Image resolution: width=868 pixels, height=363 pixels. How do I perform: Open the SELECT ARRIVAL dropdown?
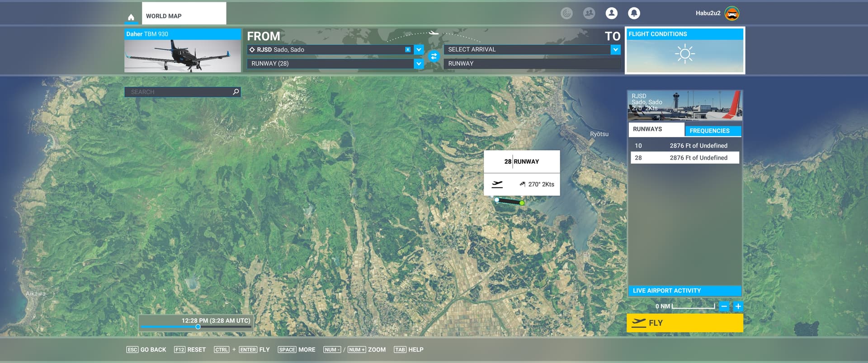[x=615, y=50]
